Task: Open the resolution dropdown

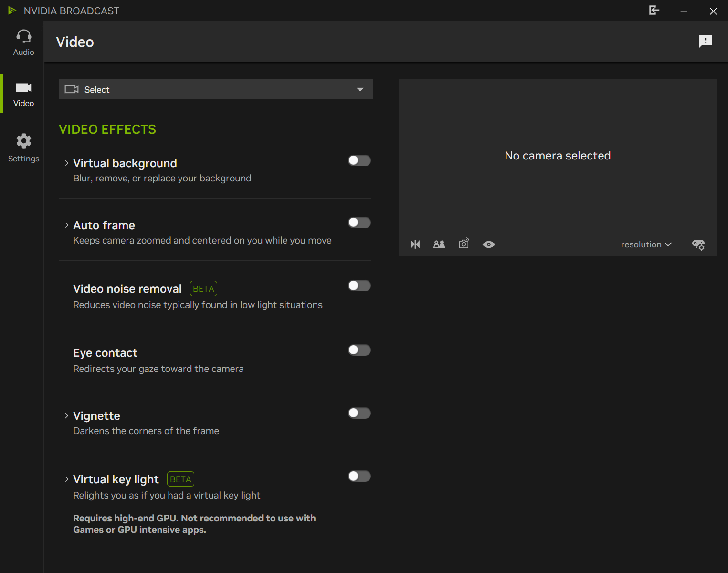Action: (646, 244)
